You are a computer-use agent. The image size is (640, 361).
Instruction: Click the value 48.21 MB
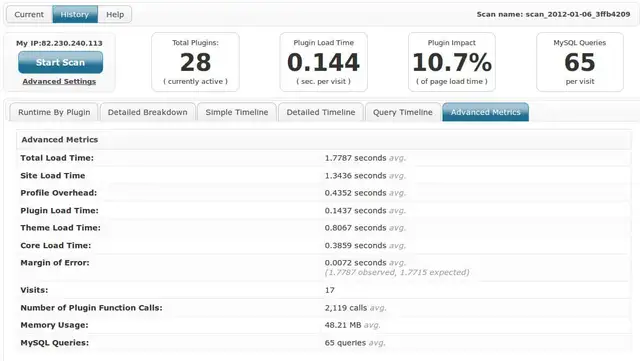pos(343,325)
